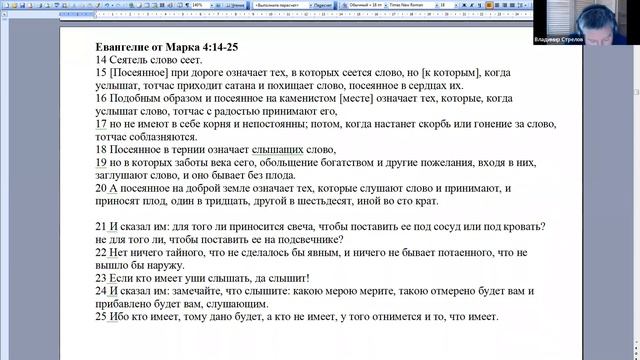Toggle bold formatting
The height and width of the screenshot is (360, 640).
coord(464,5)
